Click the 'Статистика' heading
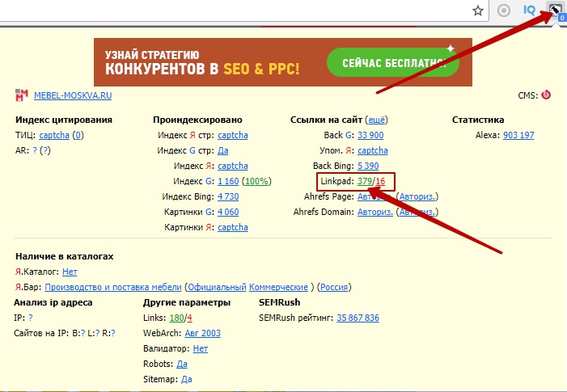The height and width of the screenshot is (392, 567). (478, 120)
